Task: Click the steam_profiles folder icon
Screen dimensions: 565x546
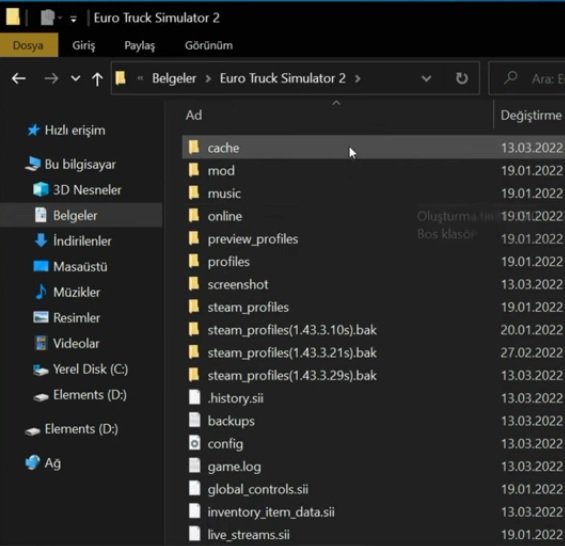Action: click(194, 307)
